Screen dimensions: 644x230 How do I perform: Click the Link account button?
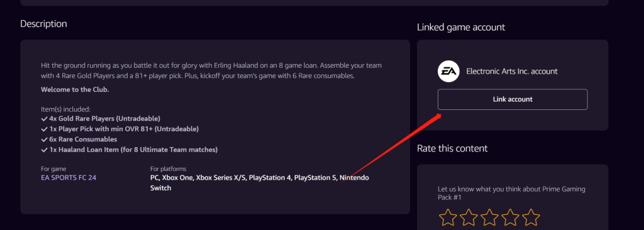(513, 99)
